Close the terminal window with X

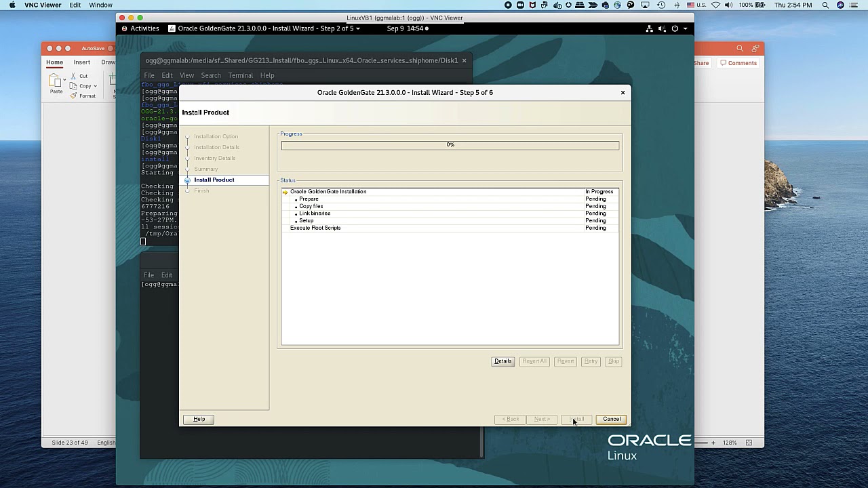[464, 60]
